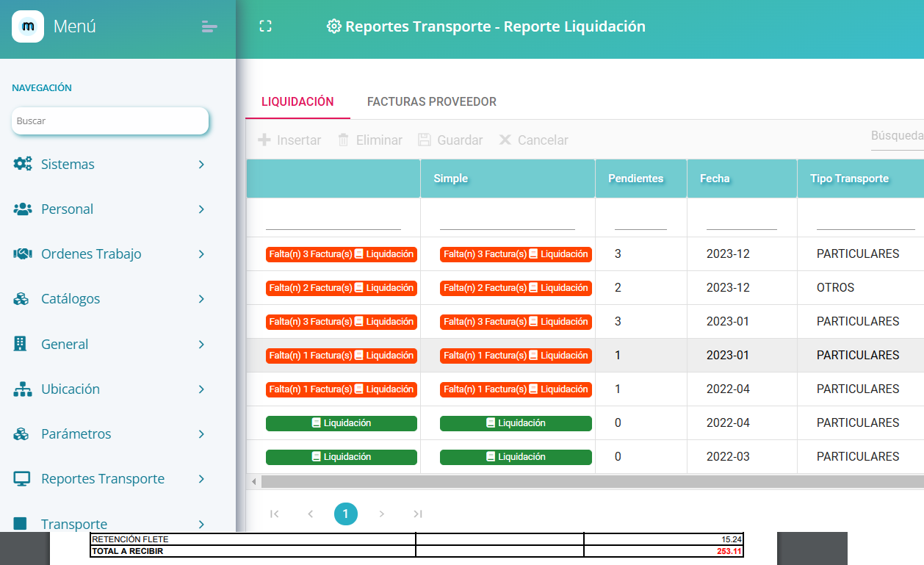Screen dimensions: 924x565
Task: Expand the Catálogos menu chevron
Action: pyautogui.click(x=201, y=299)
